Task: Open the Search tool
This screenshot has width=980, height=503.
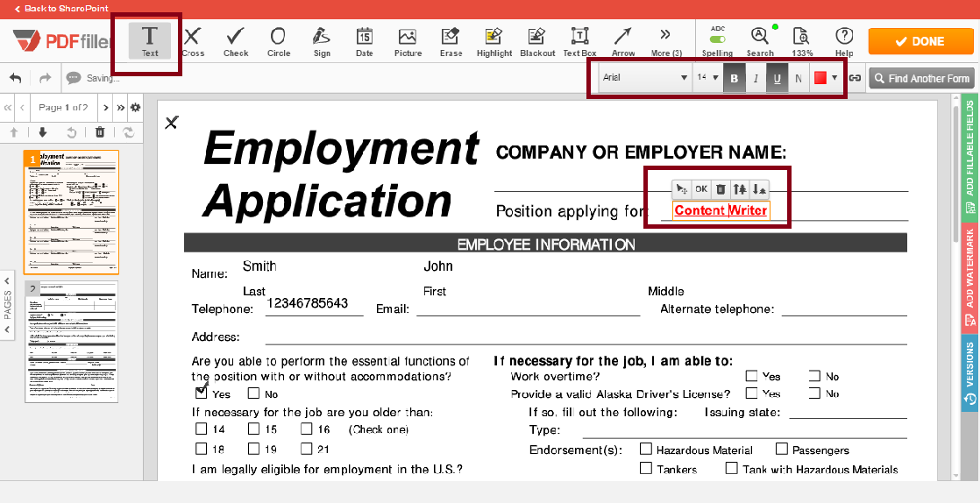Action: 759,41
